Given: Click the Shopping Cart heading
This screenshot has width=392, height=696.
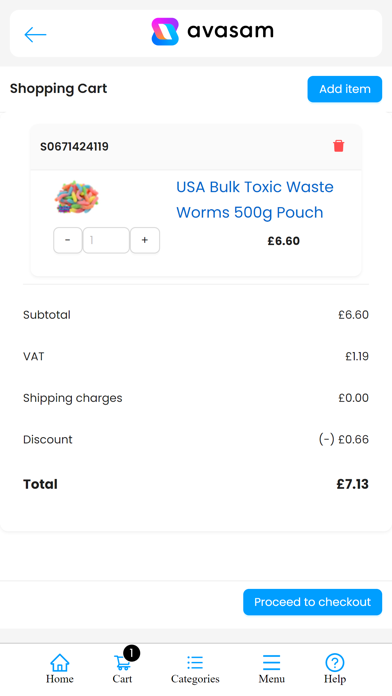Looking at the screenshot, I should (59, 88).
